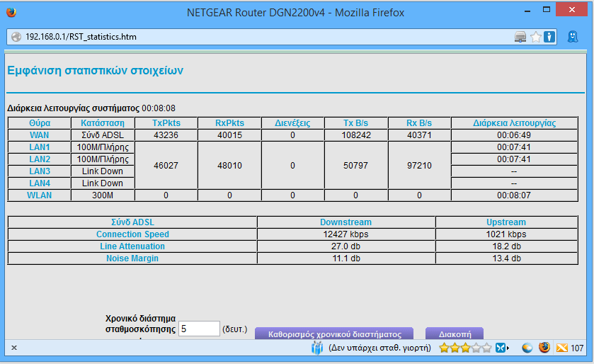Click the upstream speed 1021 kbps
The width and height of the screenshot is (594, 364).
pos(506,234)
